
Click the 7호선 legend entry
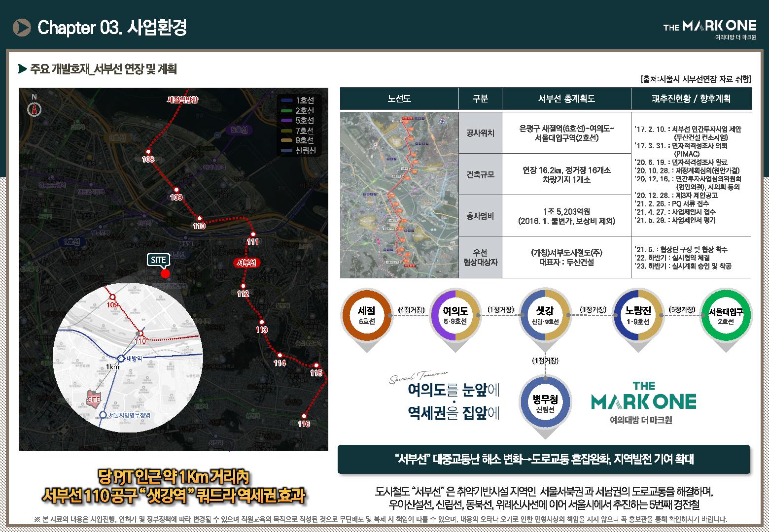[298, 131]
